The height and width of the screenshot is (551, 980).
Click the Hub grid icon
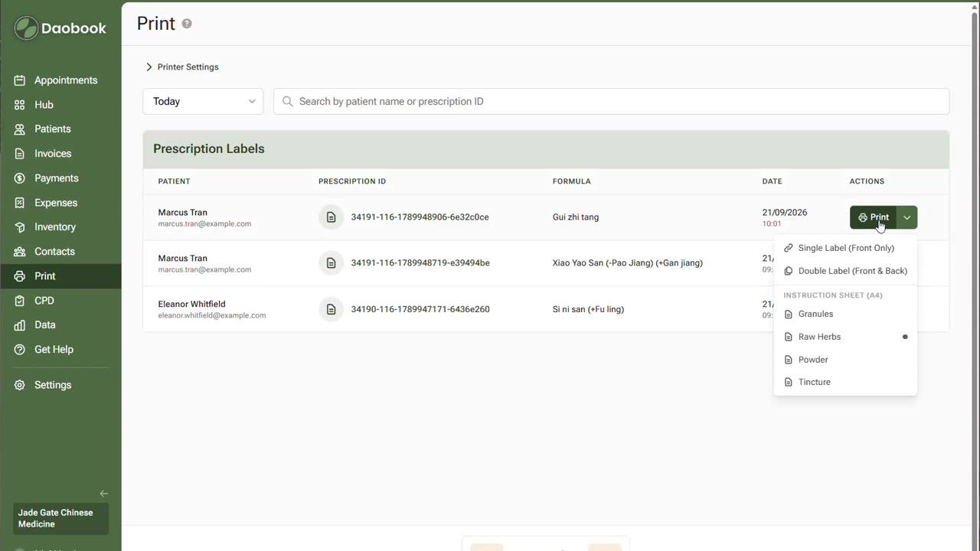[20, 105]
